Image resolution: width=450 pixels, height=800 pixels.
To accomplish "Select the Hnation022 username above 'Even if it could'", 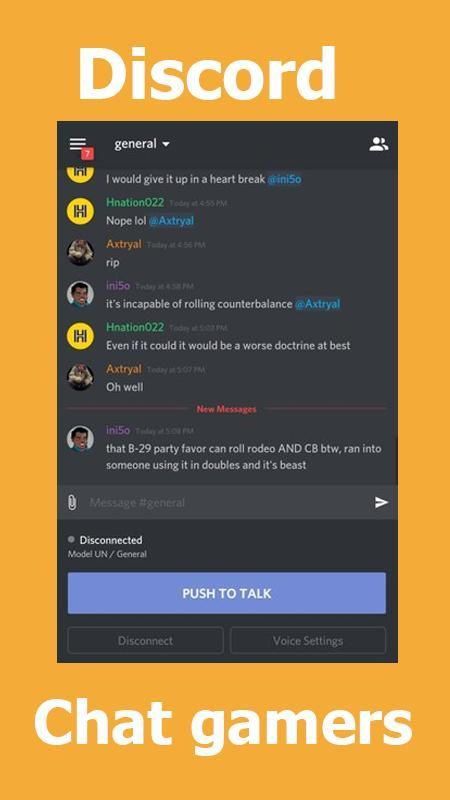I will pyautogui.click(x=135, y=327).
